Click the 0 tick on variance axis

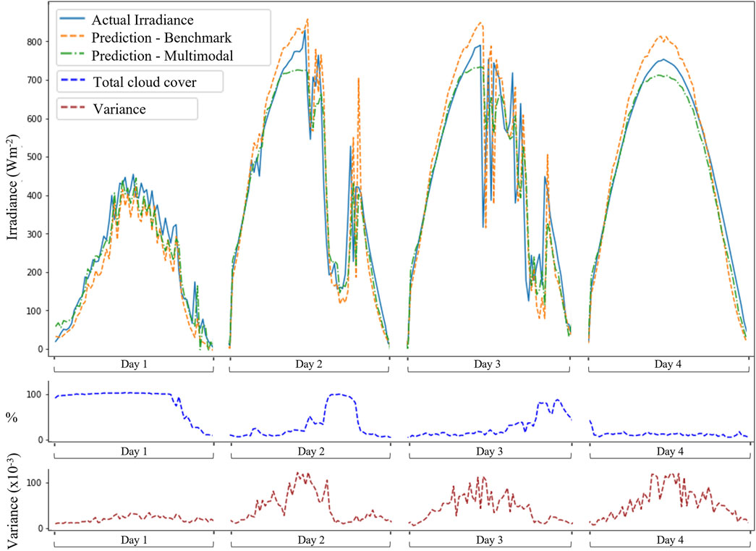click(x=40, y=529)
